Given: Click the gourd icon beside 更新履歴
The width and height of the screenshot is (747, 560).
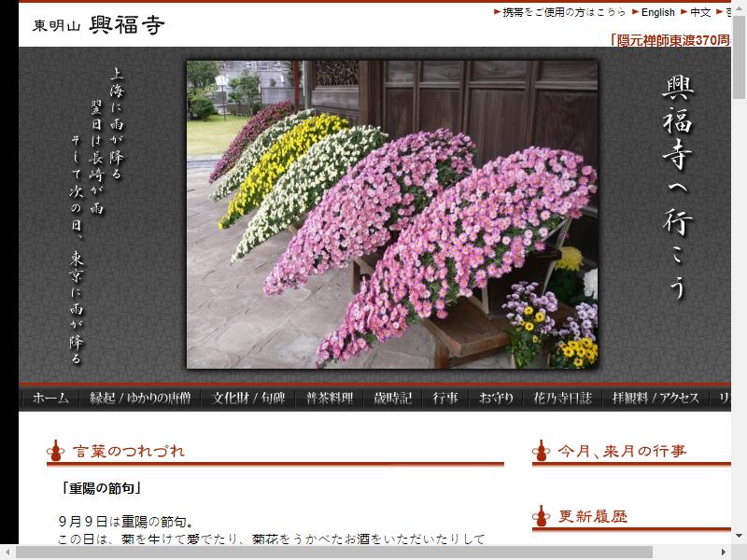Looking at the screenshot, I should (542, 516).
